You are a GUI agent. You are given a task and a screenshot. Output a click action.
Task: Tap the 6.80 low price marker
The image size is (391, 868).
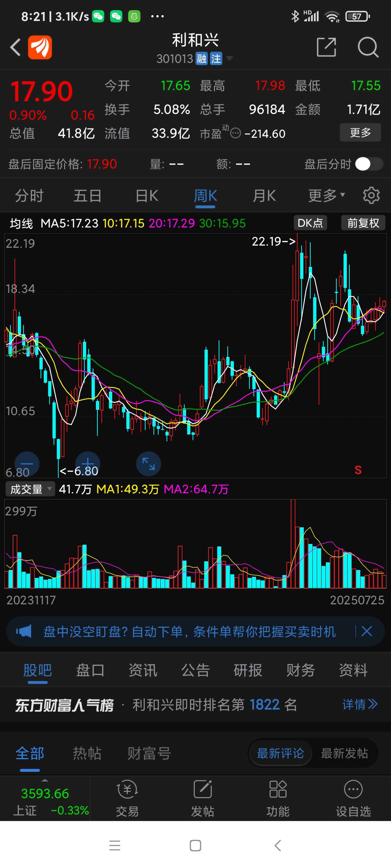(x=79, y=471)
